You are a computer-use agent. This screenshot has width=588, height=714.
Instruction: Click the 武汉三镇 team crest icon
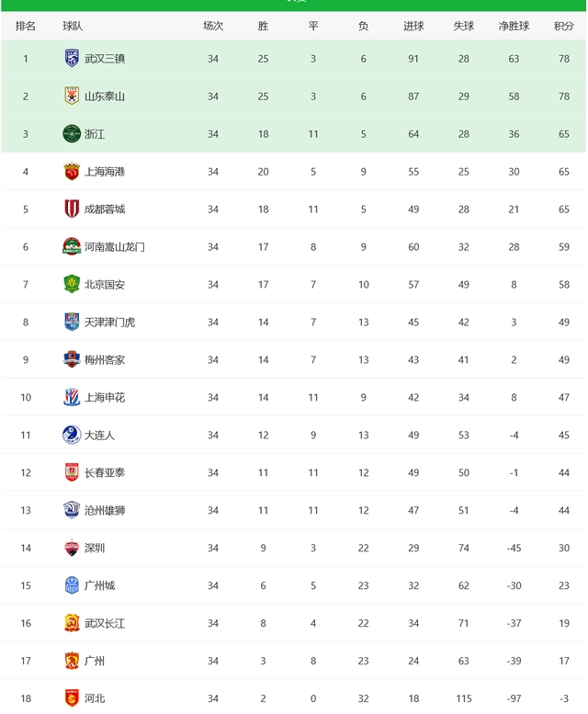click(72, 58)
